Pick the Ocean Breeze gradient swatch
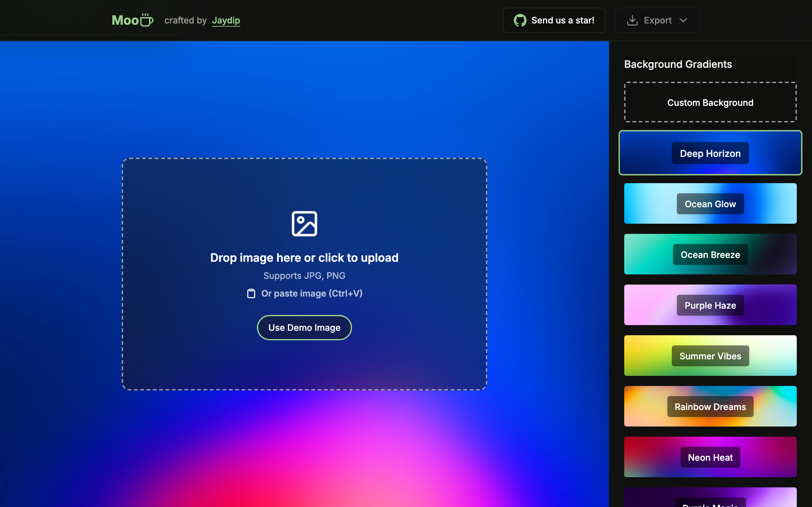This screenshot has width=812, height=507. (x=710, y=254)
